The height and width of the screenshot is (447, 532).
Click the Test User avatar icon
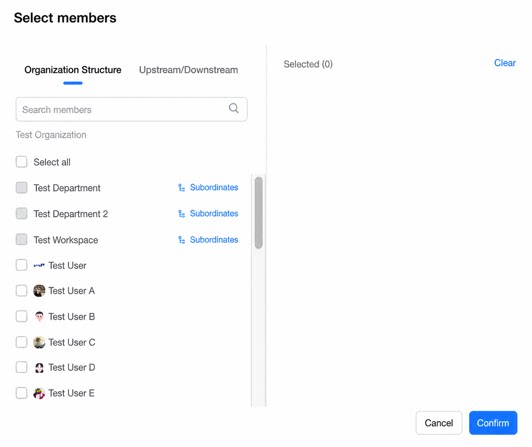(x=39, y=265)
